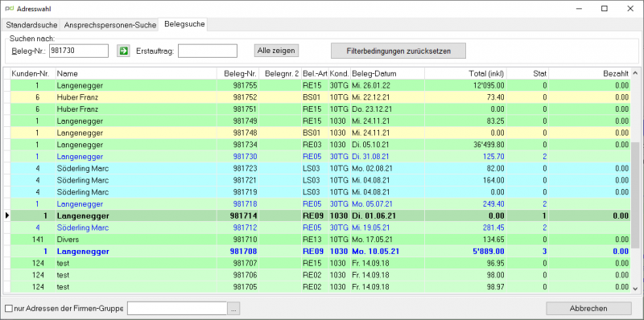Click the green arrow search button
Image resolution: width=644 pixels, height=320 pixels.
tap(123, 51)
